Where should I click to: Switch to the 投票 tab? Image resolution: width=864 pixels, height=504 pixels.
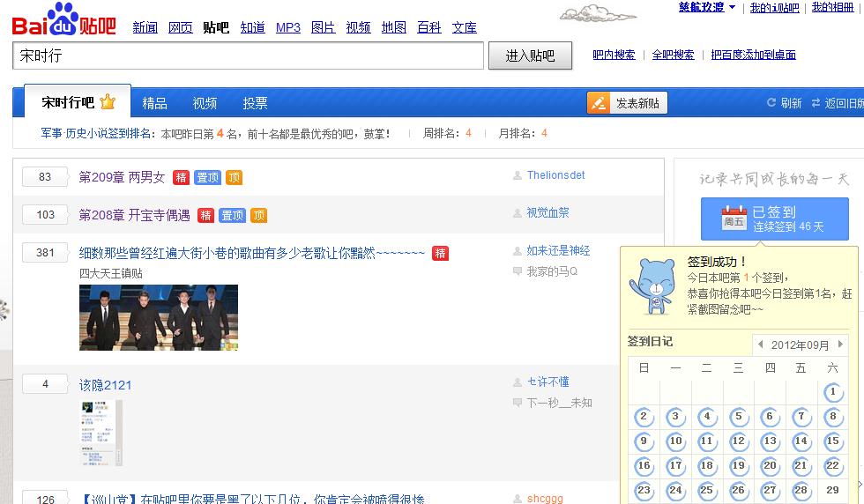pos(255,103)
